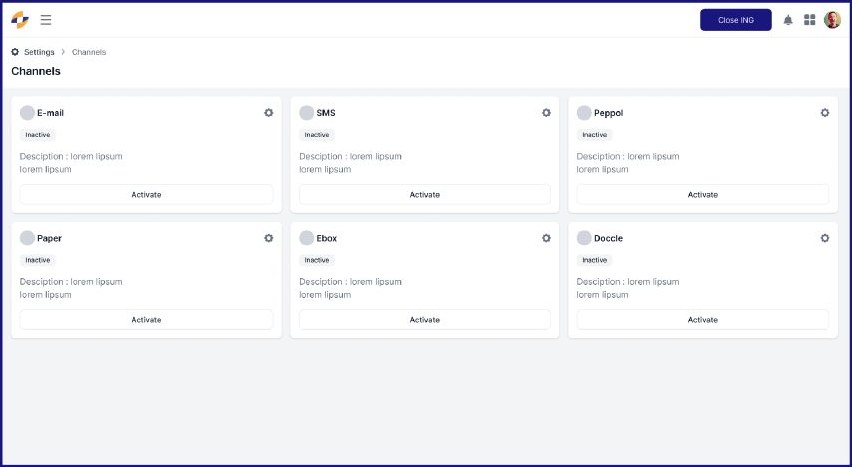Click the Channels breadcrumb item

tap(89, 52)
